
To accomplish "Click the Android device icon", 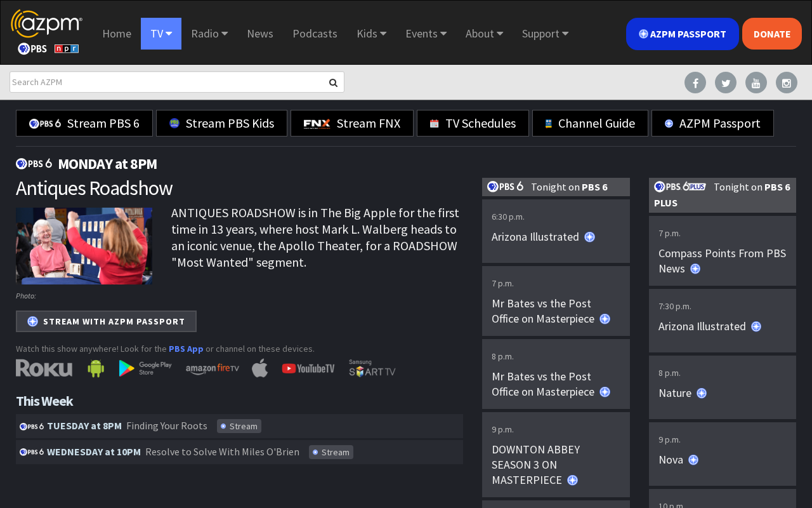I will pos(96,368).
